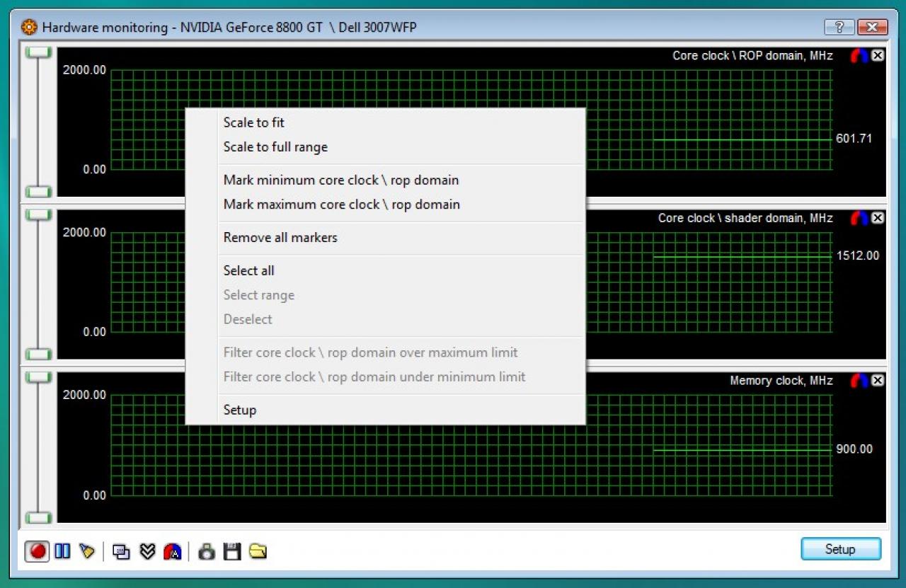
Task: Click the Hardware monitoring window title text
Action: [229, 28]
